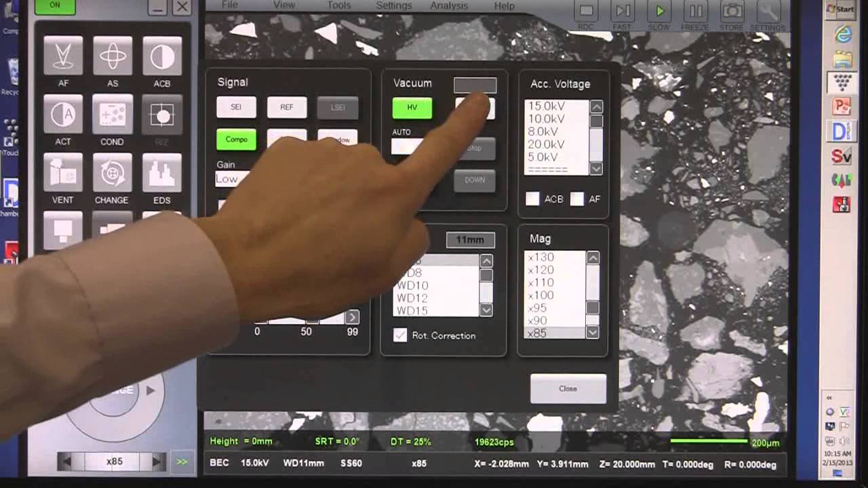The width and height of the screenshot is (868, 488).
Task: Click the Start button
Action: coord(840,9)
